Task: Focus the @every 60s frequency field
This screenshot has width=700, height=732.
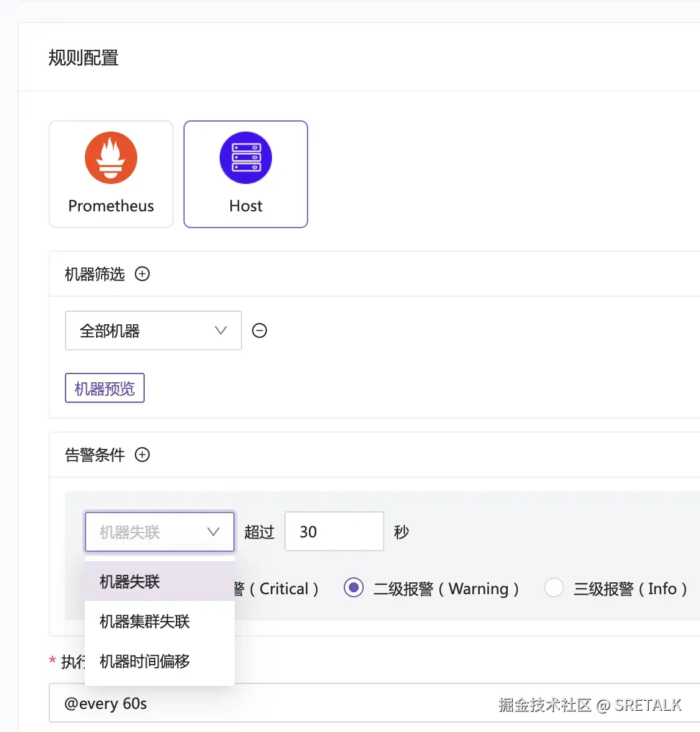Action: (374, 703)
